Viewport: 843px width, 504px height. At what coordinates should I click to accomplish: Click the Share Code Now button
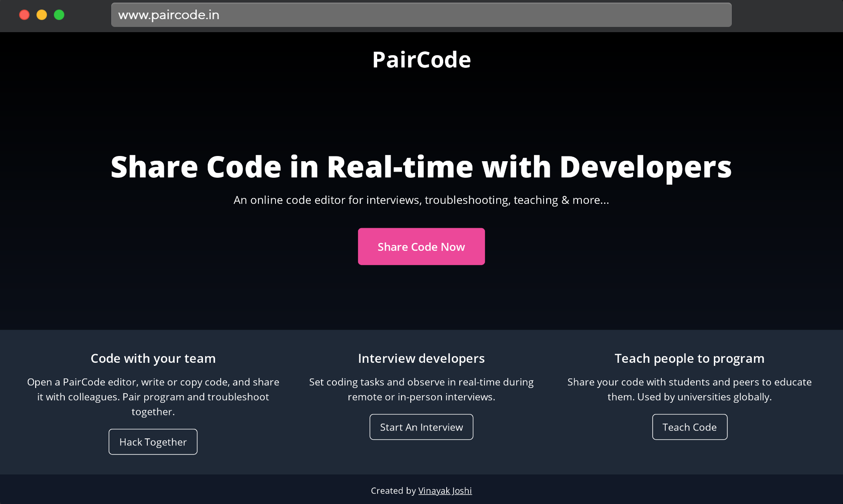(421, 246)
